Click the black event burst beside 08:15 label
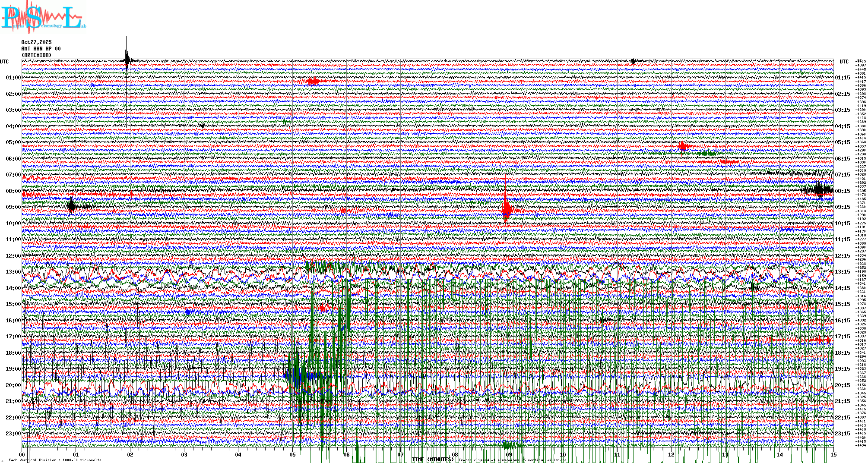The height and width of the screenshot is (466, 868). 818,190
